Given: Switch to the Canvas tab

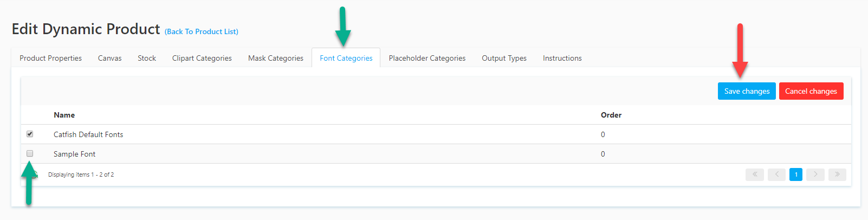Looking at the screenshot, I should tap(109, 58).
